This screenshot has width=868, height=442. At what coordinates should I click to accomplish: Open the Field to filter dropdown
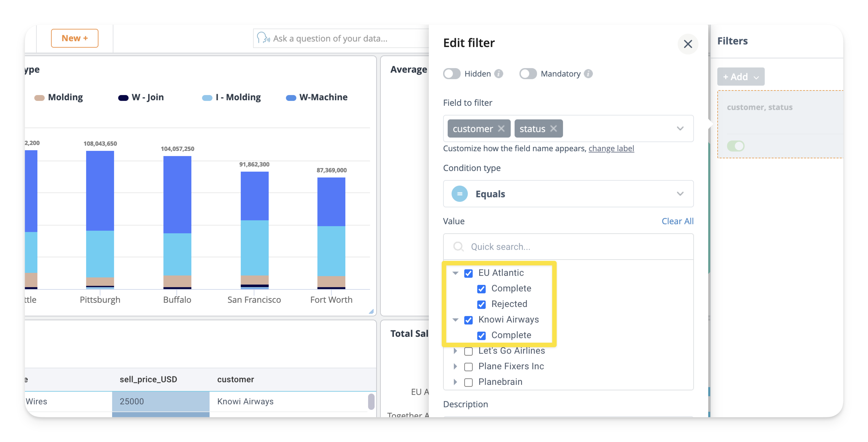[680, 129]
